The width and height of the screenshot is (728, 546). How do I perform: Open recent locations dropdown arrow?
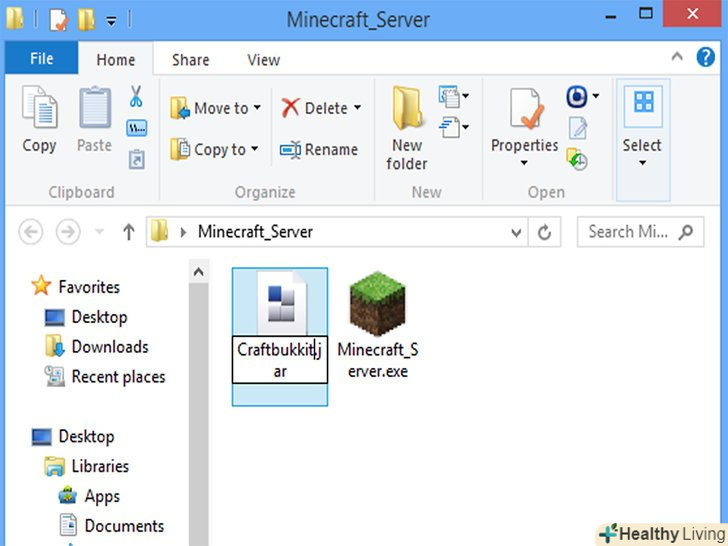(x=99, y=231)
